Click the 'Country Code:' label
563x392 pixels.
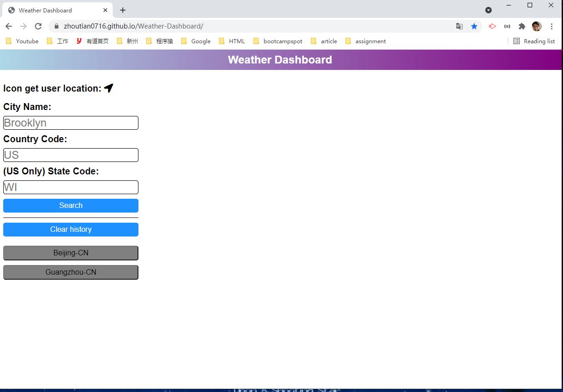pyautogui.click(x=35, y=139)
